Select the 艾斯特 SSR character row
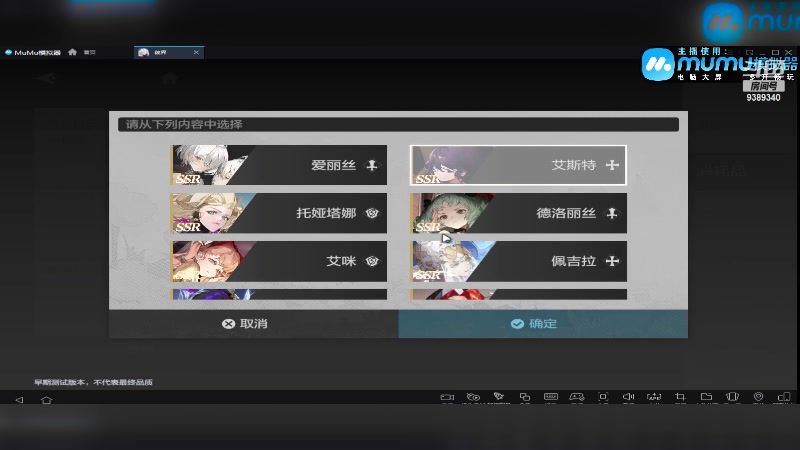Image resolution: width=800 pixels, height=450 pixels. 518,165
